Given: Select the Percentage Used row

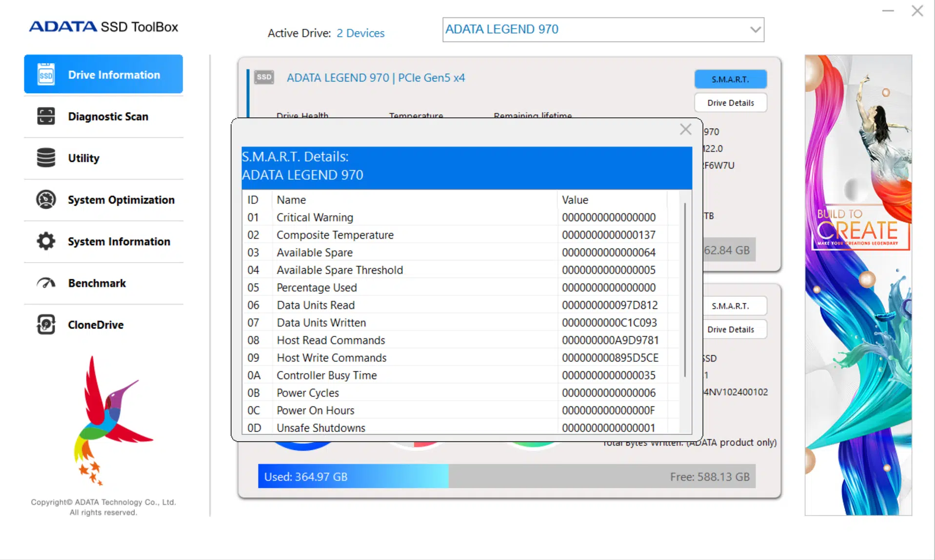Looking at the screenshot, I should click(461, 288).
